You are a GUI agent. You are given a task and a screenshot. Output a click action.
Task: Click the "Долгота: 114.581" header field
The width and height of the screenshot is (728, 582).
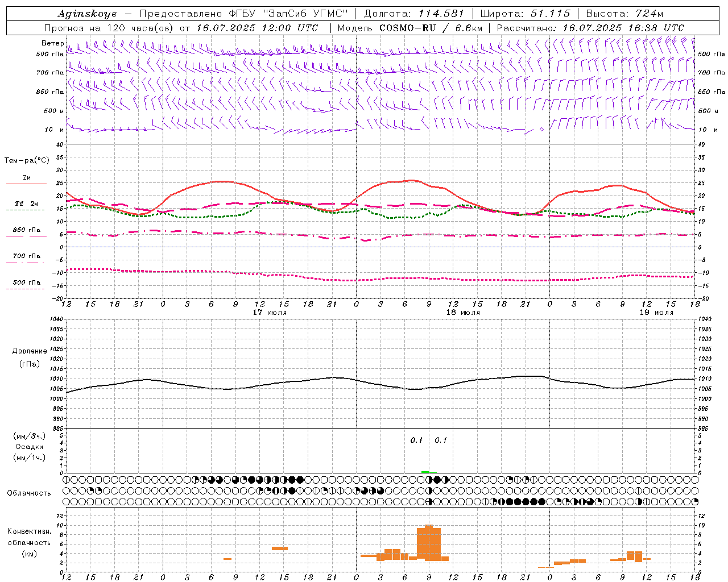(x=414, y=14)
